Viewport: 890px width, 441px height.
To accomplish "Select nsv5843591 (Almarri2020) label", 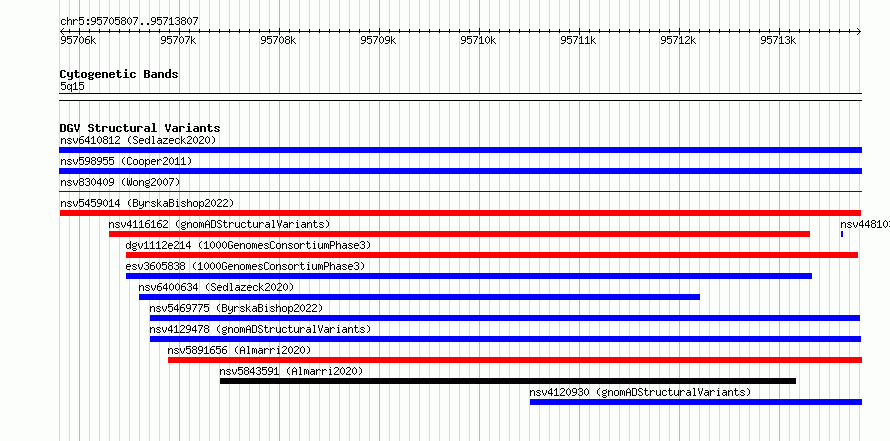I will [291, 371].
